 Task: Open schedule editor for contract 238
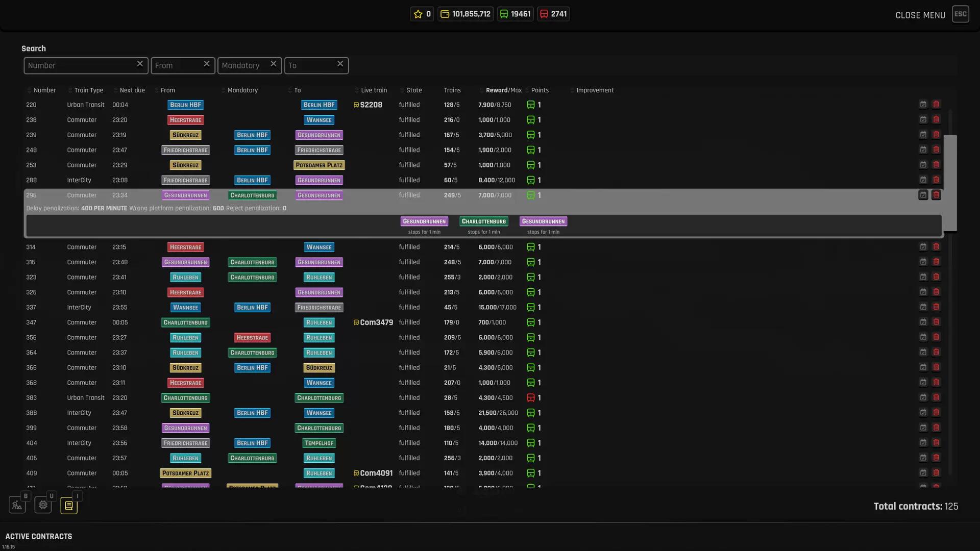point(923,120)
